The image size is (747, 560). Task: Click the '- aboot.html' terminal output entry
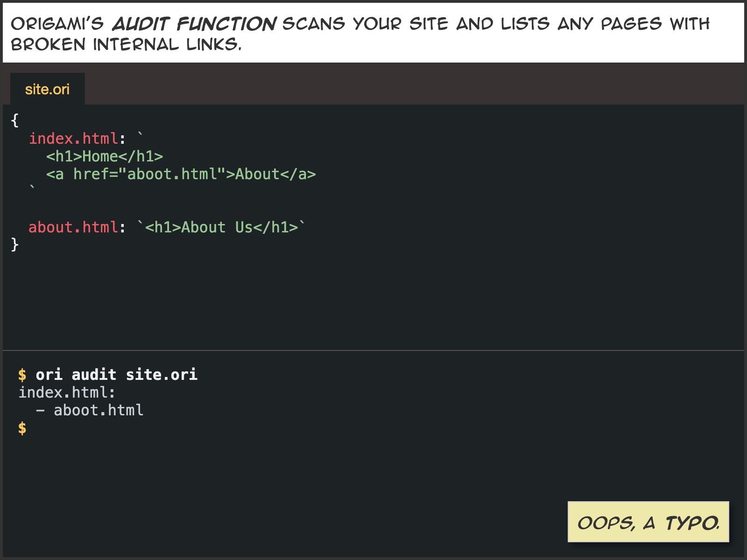click(x=90, y=410)
